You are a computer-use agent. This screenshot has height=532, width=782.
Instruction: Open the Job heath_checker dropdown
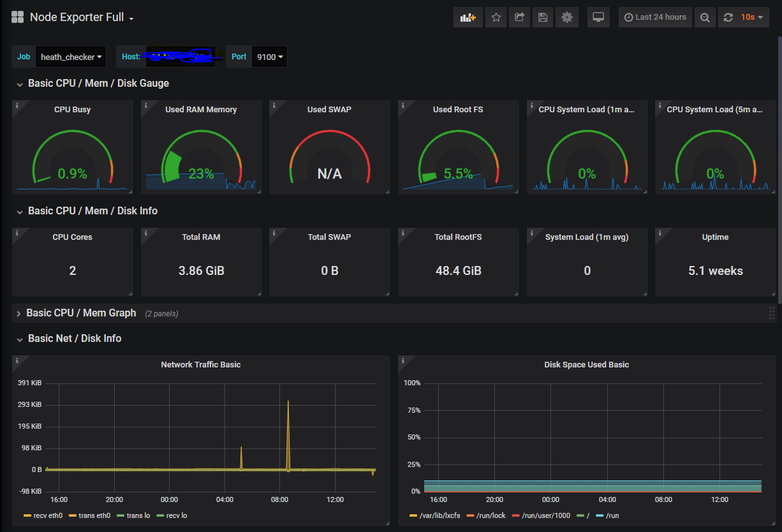(x=71, y=57)
